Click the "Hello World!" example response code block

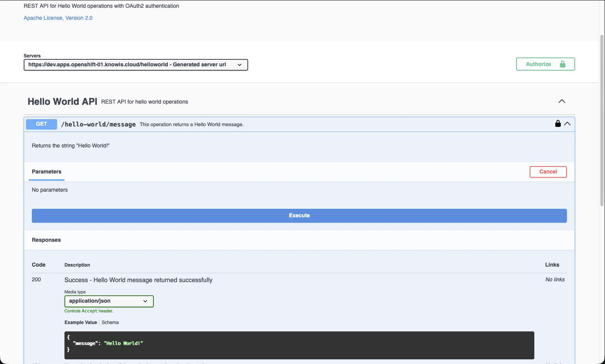tap(299, 345)
